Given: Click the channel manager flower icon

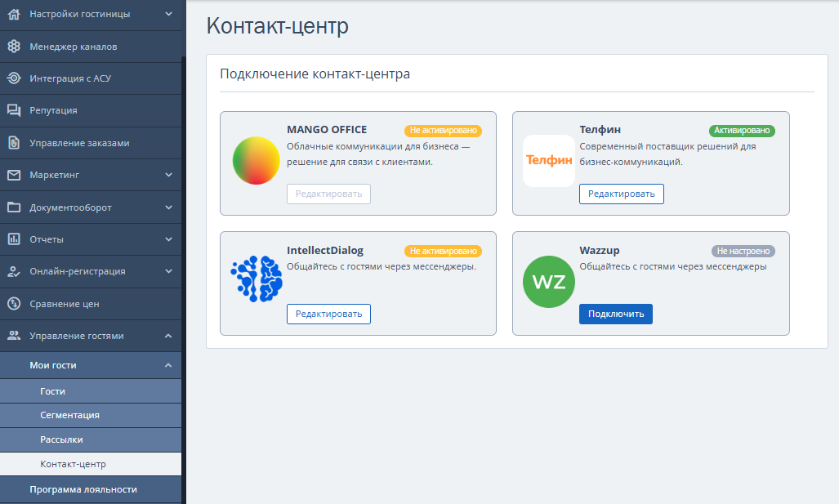Looking at the screenshot, I should click(x=14, y=47).
